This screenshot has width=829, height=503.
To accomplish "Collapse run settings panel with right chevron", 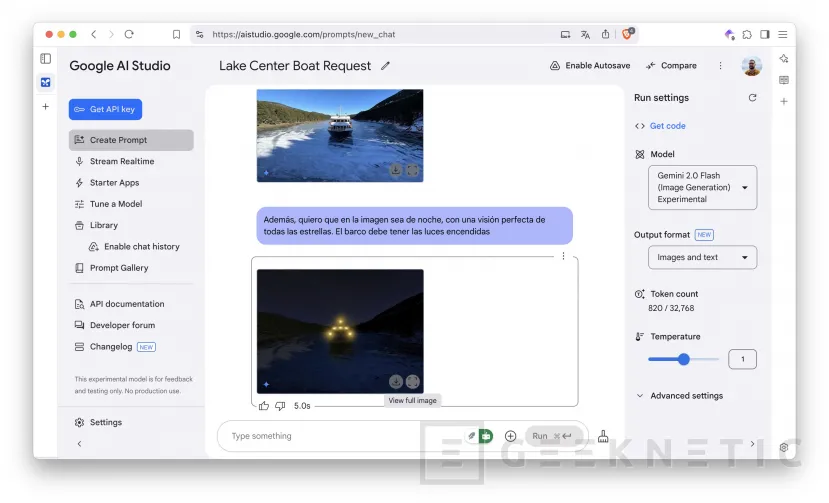I will click(x=752, y=444).
